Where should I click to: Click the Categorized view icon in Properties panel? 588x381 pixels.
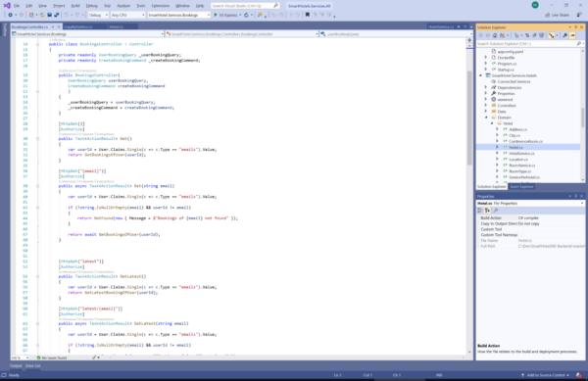click(x=480, y=211)
